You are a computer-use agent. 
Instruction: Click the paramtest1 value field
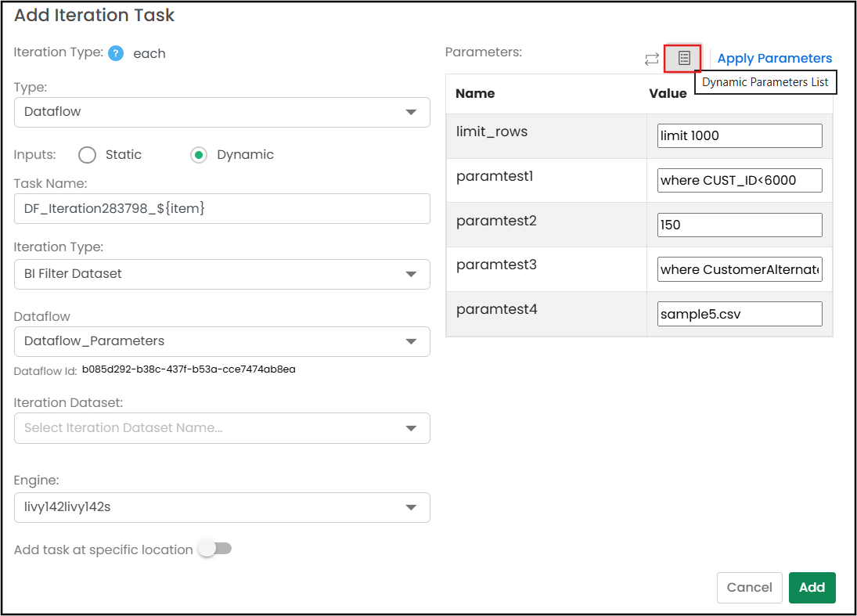(x=740, y=180)
